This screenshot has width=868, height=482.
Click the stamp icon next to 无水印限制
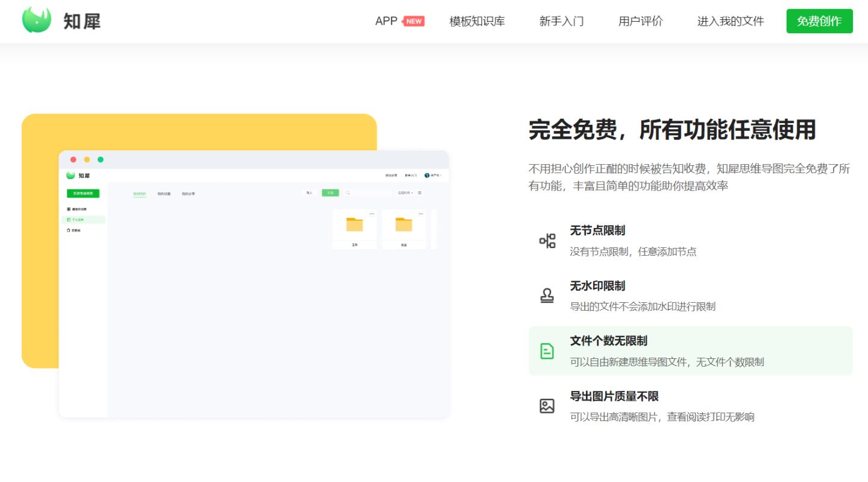(x=547, y=295)
